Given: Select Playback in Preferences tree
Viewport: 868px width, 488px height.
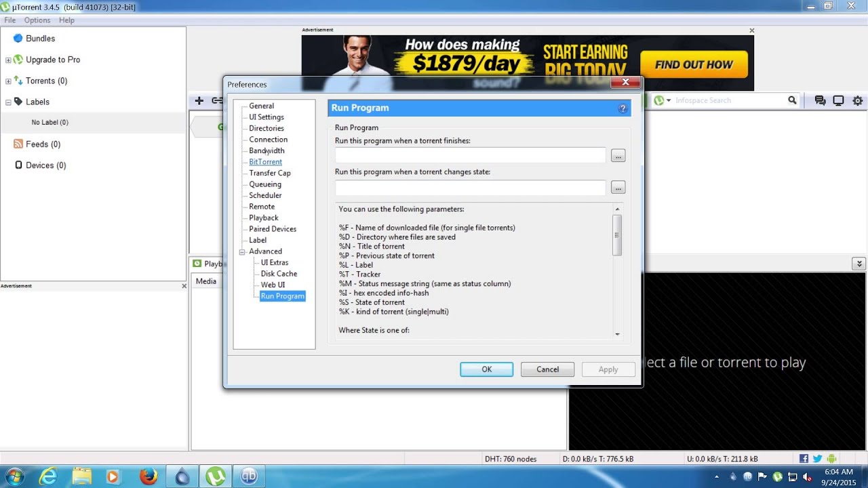Looking at the screenshot, I should point(263,218).
